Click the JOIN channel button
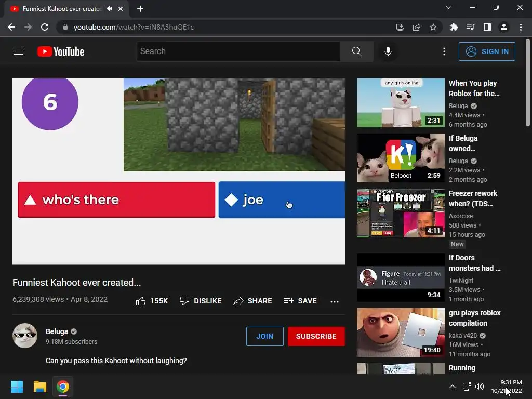Screen dimensions: 532x399 coord(264,336)
